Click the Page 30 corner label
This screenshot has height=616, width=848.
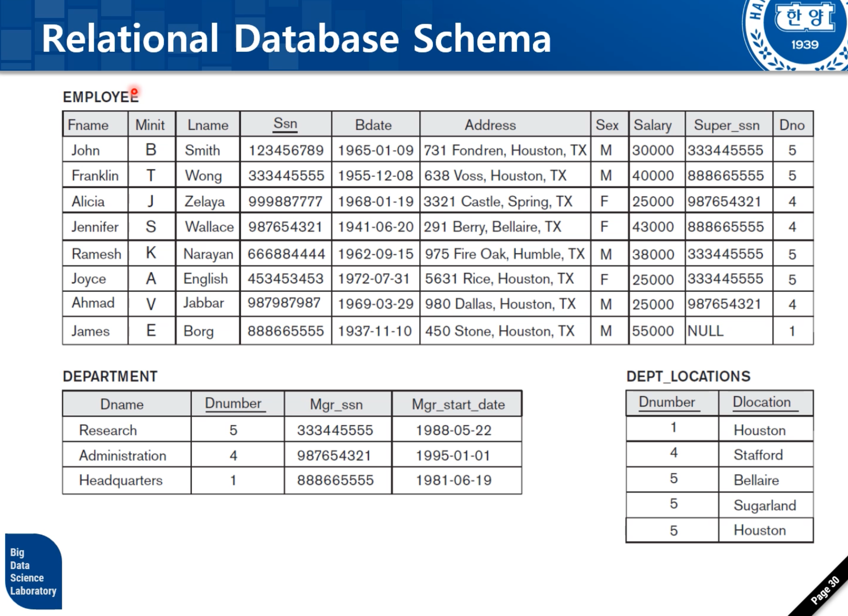point(824,590)
